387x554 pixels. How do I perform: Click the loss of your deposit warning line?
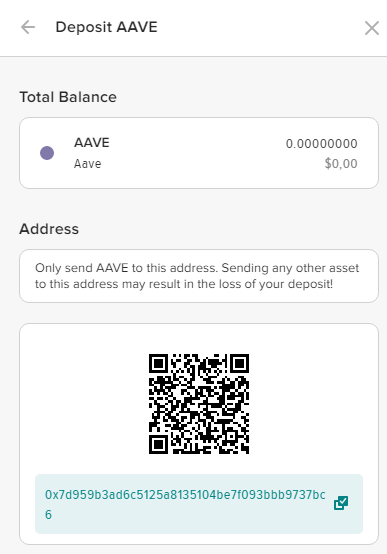click(x=184, y=284)
